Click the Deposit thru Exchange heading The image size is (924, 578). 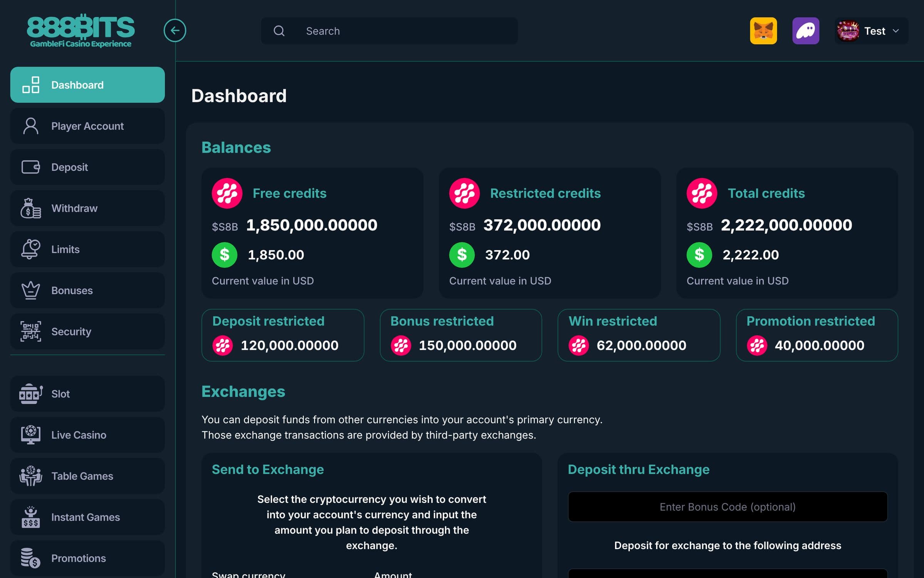639,469
